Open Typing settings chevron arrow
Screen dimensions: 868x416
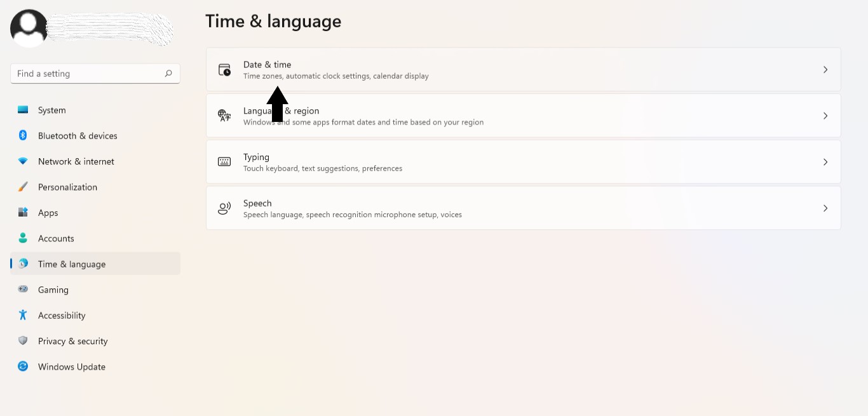825,162
